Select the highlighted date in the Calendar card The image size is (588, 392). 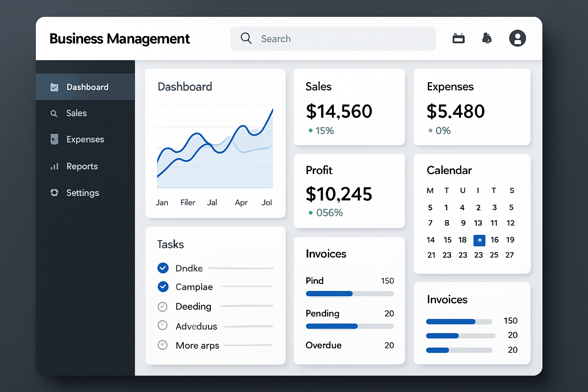(x=479, y=240)
